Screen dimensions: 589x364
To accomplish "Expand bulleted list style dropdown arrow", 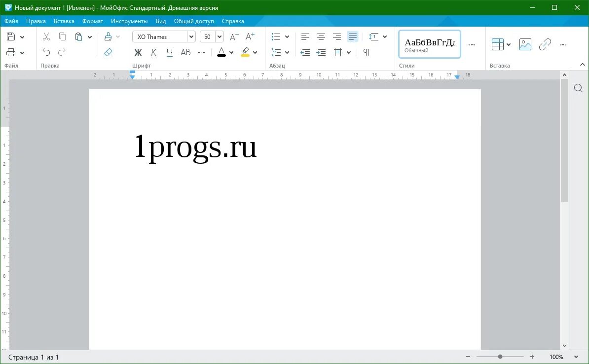I will click(x=287, y=37).
